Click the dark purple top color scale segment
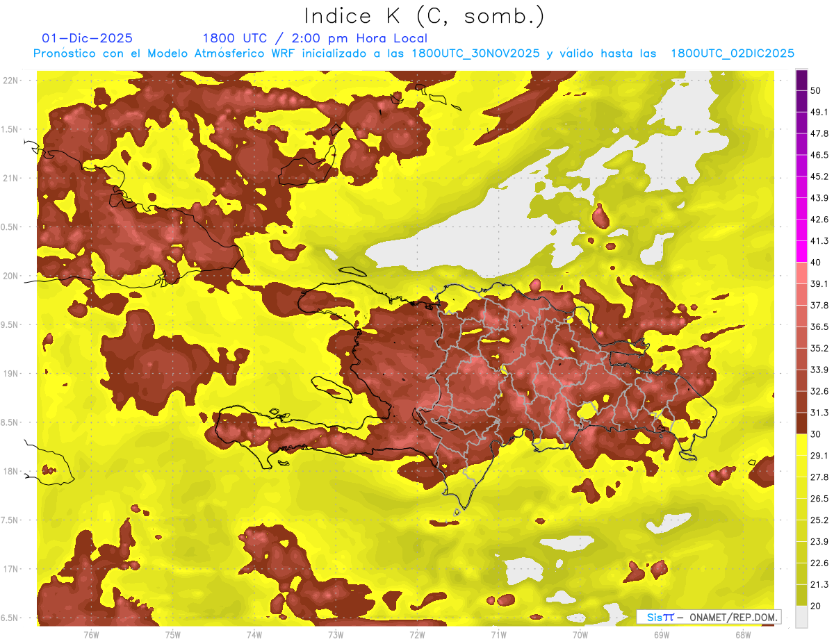 pyautogui.click(x=801, y=80)
